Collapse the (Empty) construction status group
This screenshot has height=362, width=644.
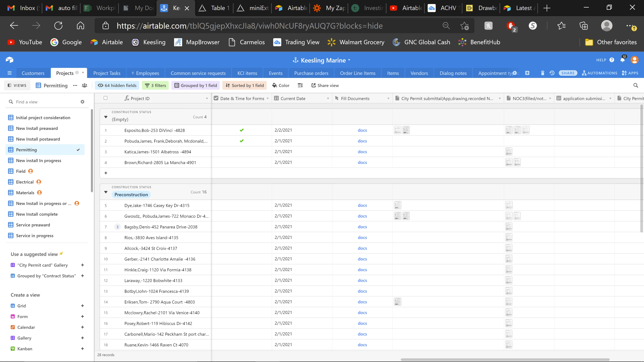point(106,117)
